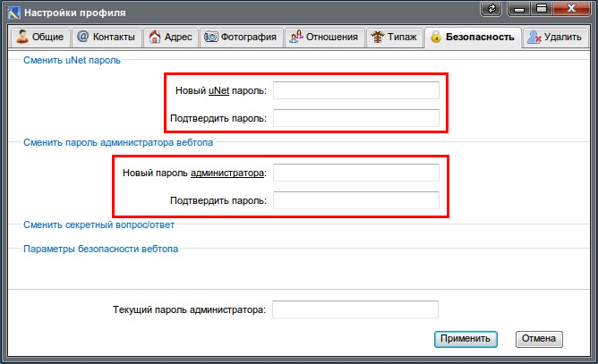Viewport: 598px width, 364px height.
Task: Expand the Параметры безопасности вебтопа section
Action: tap(100, 249)
